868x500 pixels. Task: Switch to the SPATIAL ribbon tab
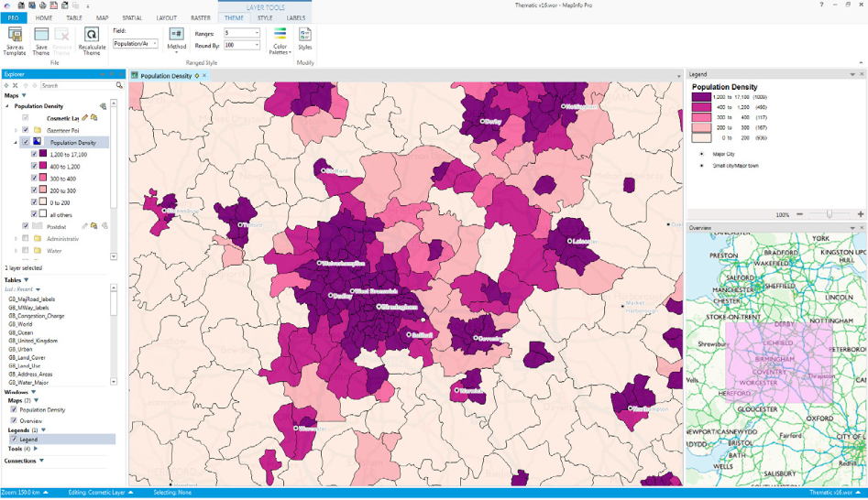132,17
